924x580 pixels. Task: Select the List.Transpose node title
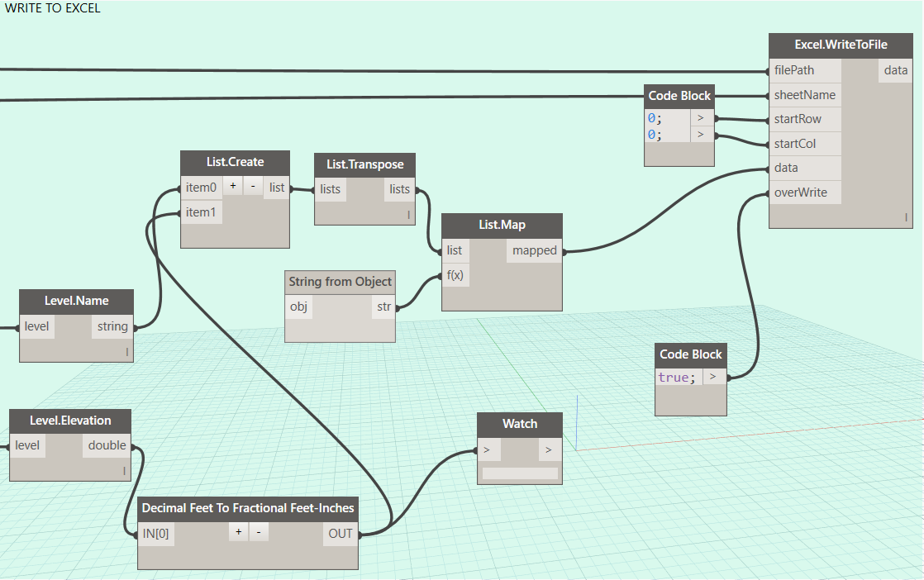(364, 165)
